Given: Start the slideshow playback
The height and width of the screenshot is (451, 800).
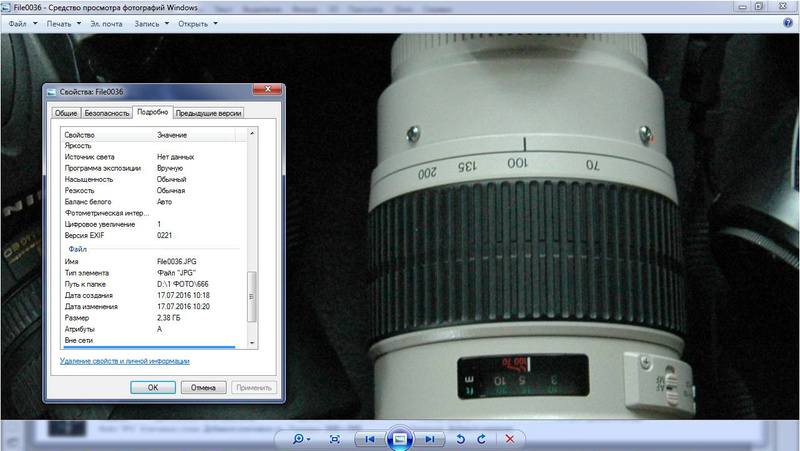Looking at the screenshot, I should [400, 439].
